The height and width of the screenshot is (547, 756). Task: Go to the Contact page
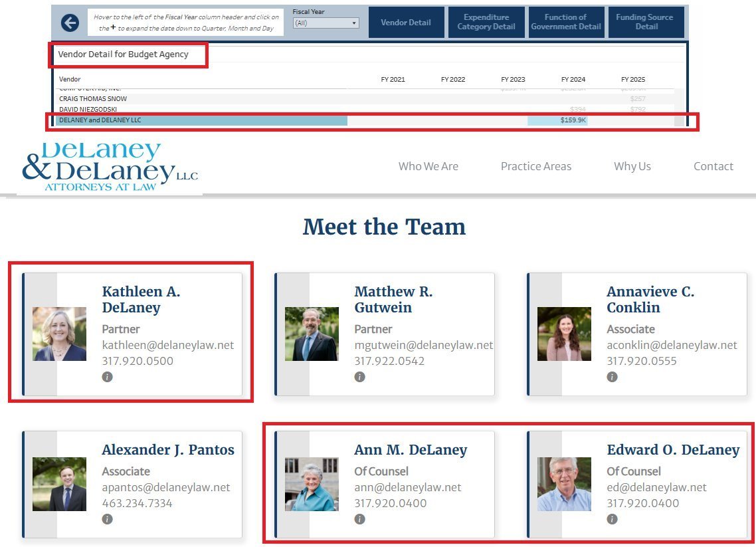pos(713,166)
